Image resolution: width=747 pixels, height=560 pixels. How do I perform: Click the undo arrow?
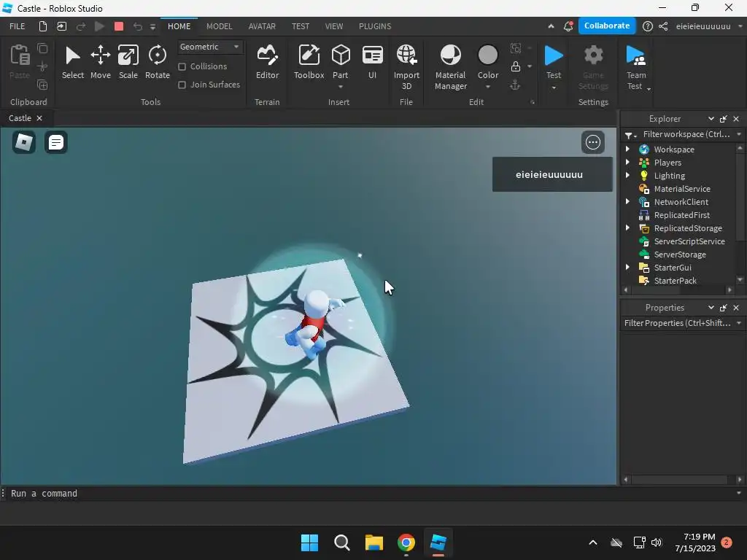point(138,26)
